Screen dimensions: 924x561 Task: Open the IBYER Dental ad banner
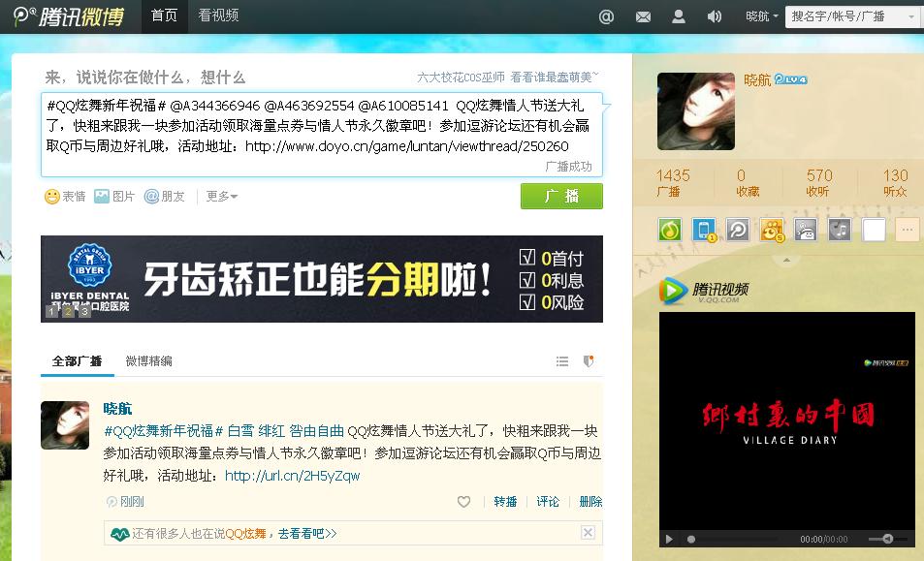coord(322,279)
